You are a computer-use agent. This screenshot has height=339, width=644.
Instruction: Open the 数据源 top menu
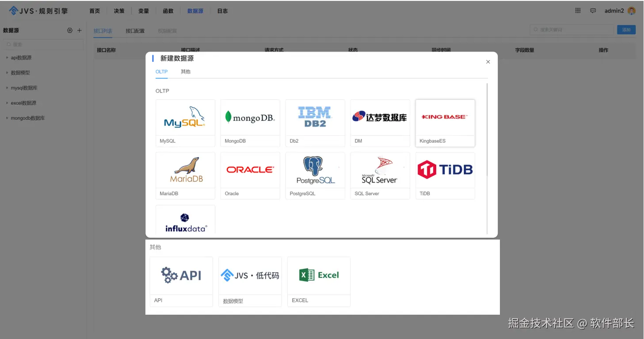(195, 11)
